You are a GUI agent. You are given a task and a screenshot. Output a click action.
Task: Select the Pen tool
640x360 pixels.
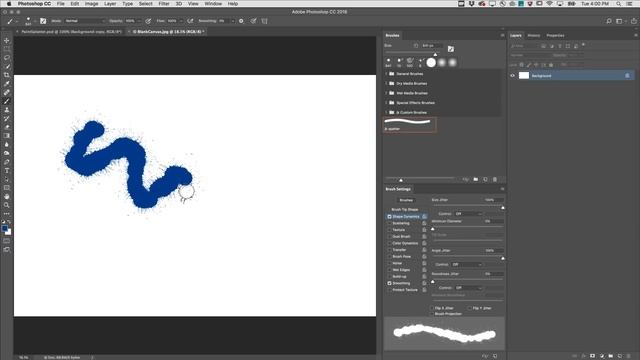pyautogui.click(x=7, y=162)
